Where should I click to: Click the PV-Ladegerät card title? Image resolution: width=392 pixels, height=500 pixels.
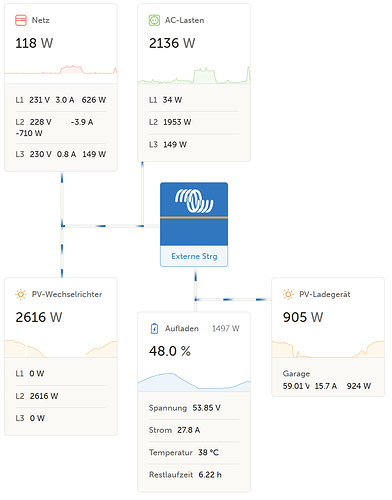pyautogui.click(x=325, y=294)
